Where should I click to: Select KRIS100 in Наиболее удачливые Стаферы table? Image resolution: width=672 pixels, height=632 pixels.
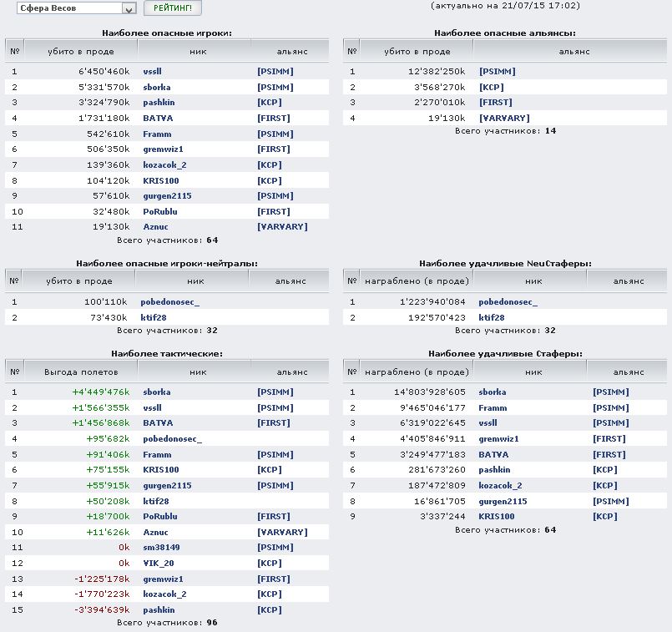(496, 517)
